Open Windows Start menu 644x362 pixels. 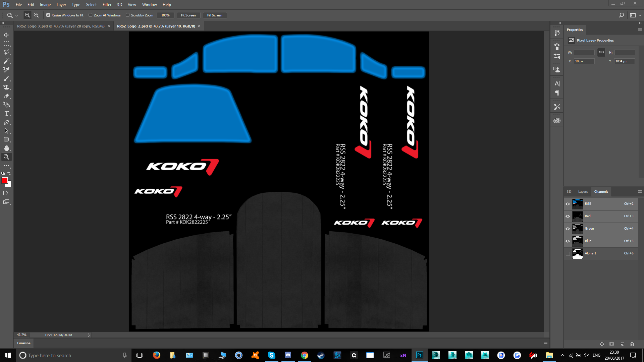coord(8,355)
